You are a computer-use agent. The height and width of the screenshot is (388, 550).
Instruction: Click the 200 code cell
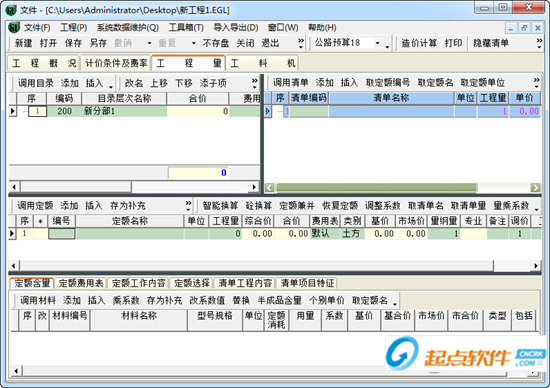pos(64,111)
